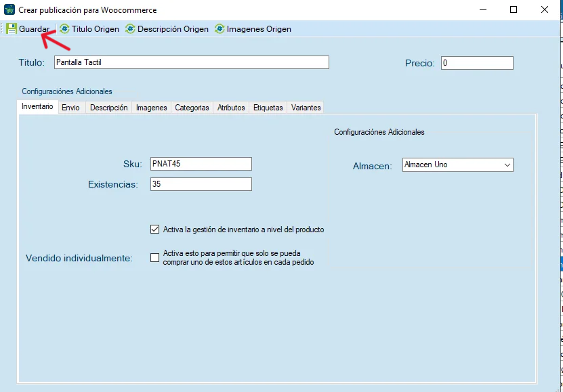This screenshot has height=392, width=563.
Task: Click the Guardar button label
Action: click(x=35, y=29)
